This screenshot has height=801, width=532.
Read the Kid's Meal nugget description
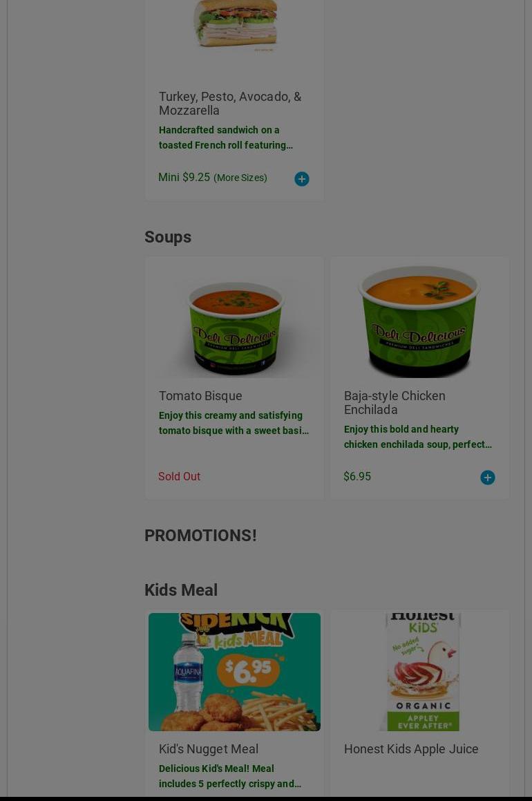[230, 776]
